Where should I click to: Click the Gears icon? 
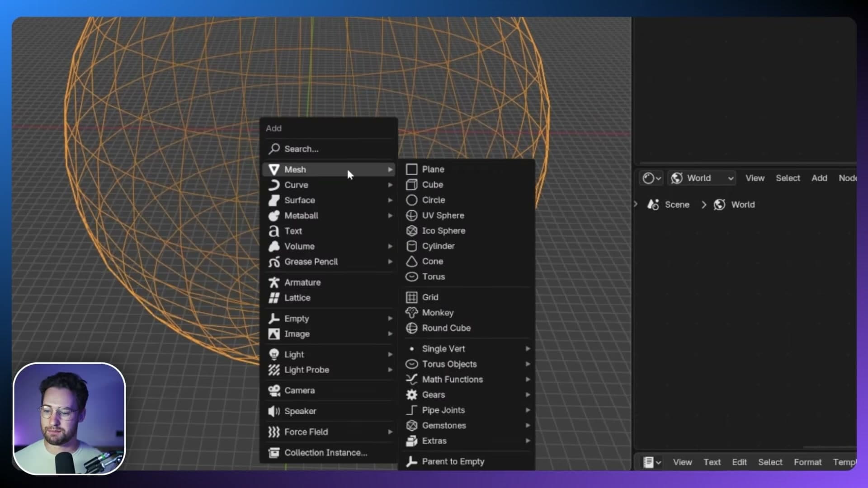[411, 395]
